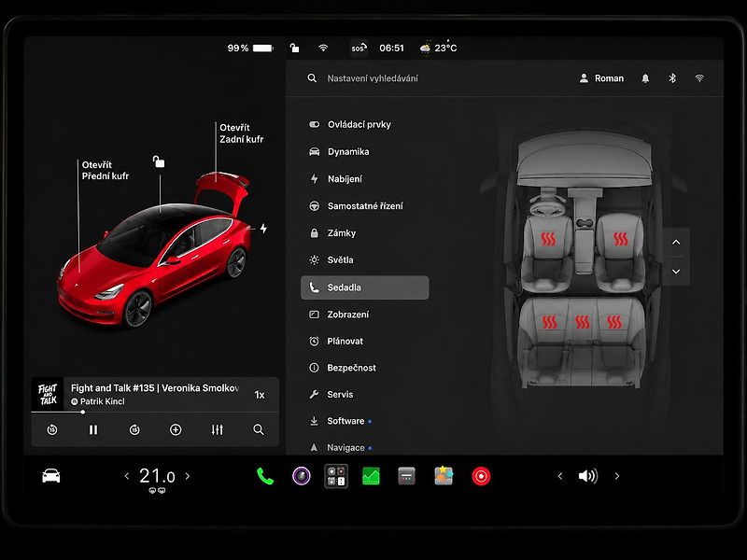
Task: Open the green Phone app
Action: (265, 476)
